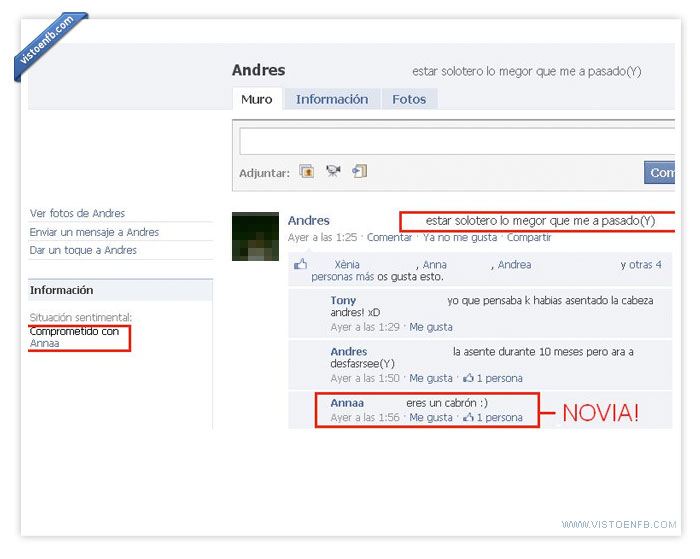Open Annaa's profile from relationship status
This screenshot has width=700, height=559.
44,343
